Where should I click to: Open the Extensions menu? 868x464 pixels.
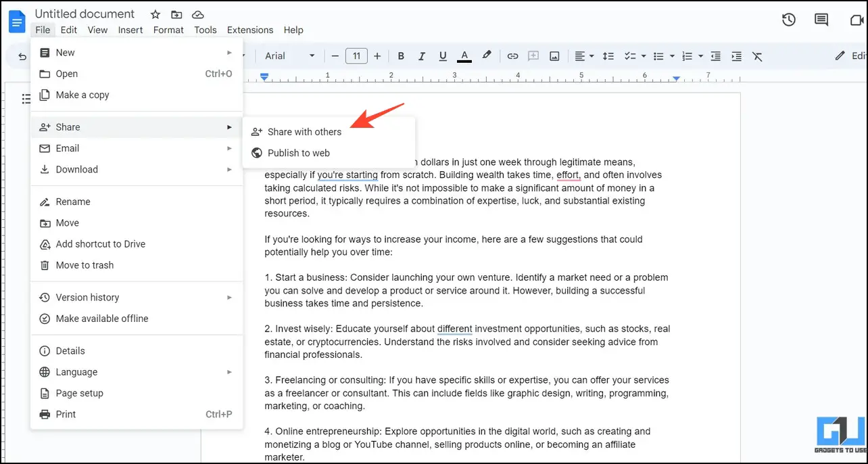[x=250, y=30]
